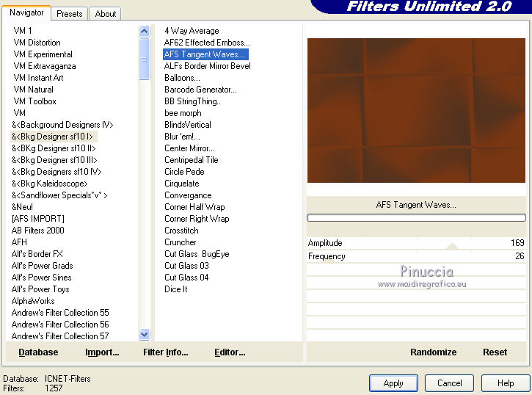Choose the 4 Way Average filter

click(x=192, y=31)
